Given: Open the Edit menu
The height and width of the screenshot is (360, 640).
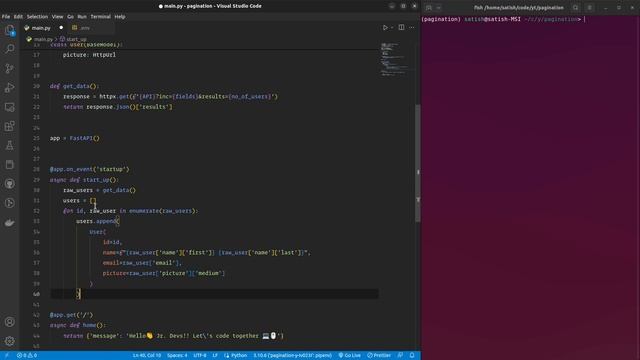Looking at the screenshot, I should pyautogui.click(x=18, y=17).
